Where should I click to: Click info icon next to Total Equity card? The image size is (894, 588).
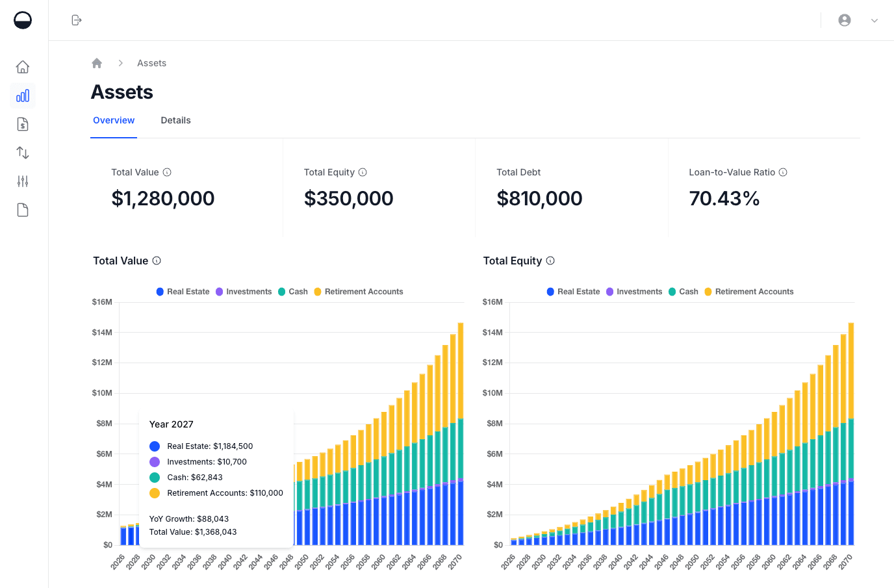[x=363, y=172]
